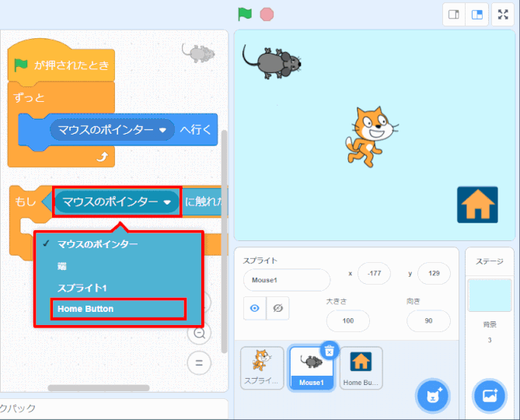Switch to small stage layout
Viewport: 520px width, 420px height.
tap(454, 14)
